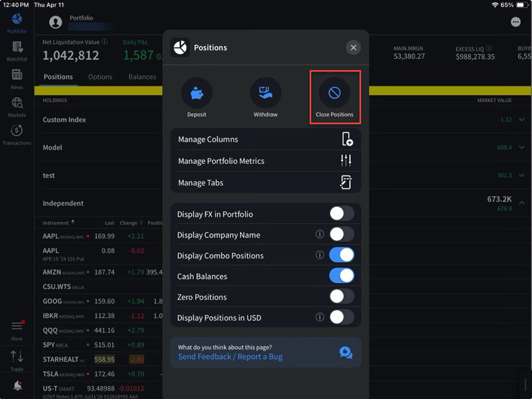Tap the user profile avatar
532x399 pixels.
[56, 22]
